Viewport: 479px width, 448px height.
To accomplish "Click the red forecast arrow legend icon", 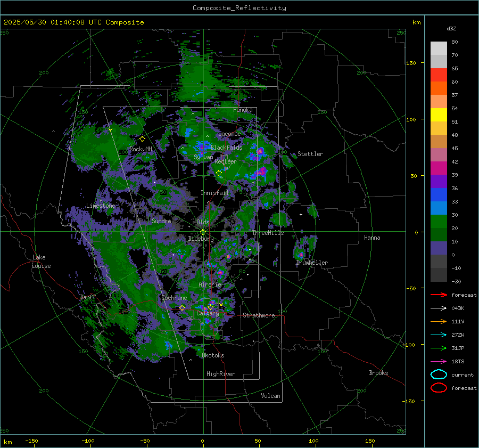I will (x=439, y=295).
